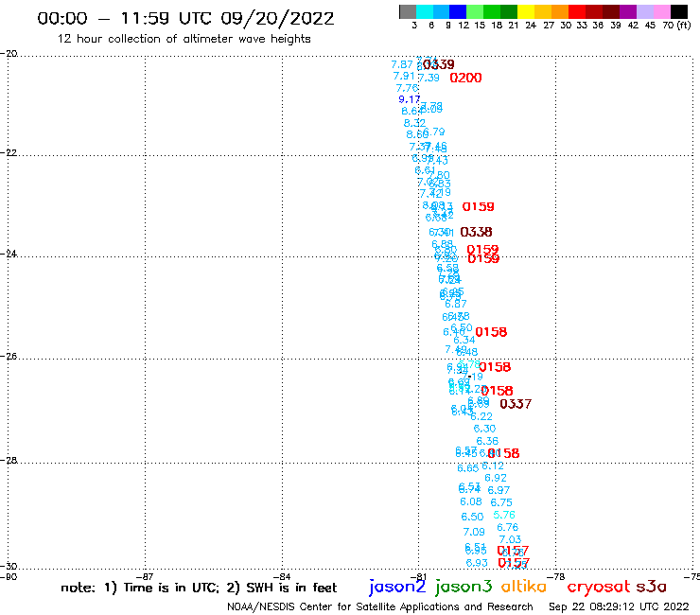The image size is (700, 615).
Task: Click the pink swatch in the legend
Action: [x=661, y=11]
